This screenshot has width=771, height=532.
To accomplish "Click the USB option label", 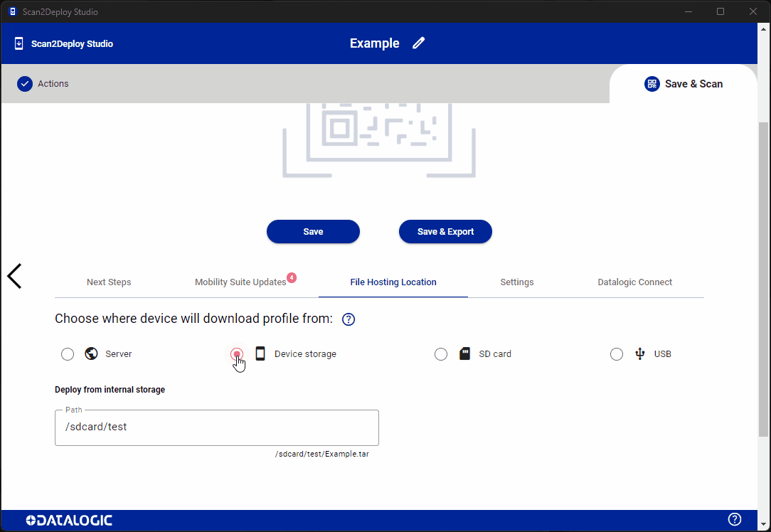I will click(663, 354).
